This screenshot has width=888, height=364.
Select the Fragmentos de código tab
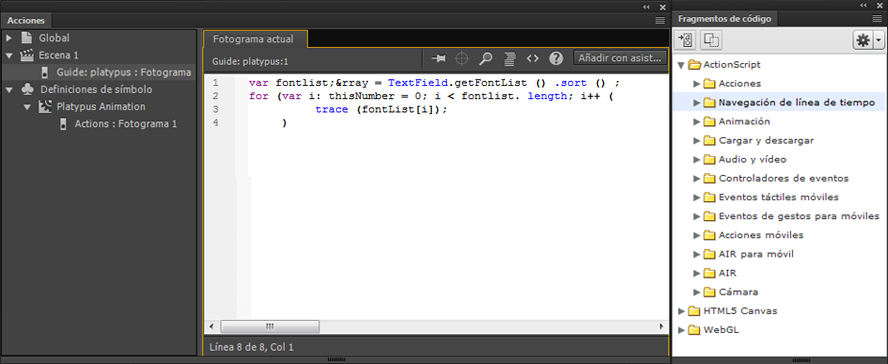click(x=724, y=19)
